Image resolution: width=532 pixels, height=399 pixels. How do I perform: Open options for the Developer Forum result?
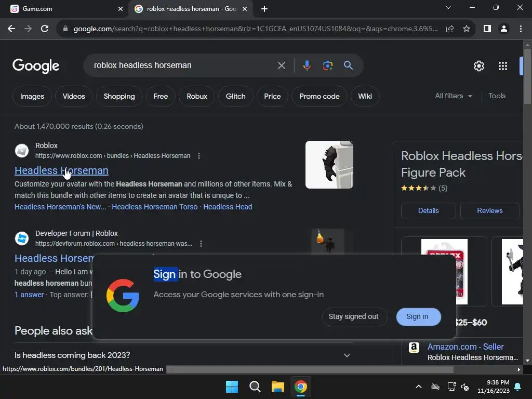(x=201, y=244)
